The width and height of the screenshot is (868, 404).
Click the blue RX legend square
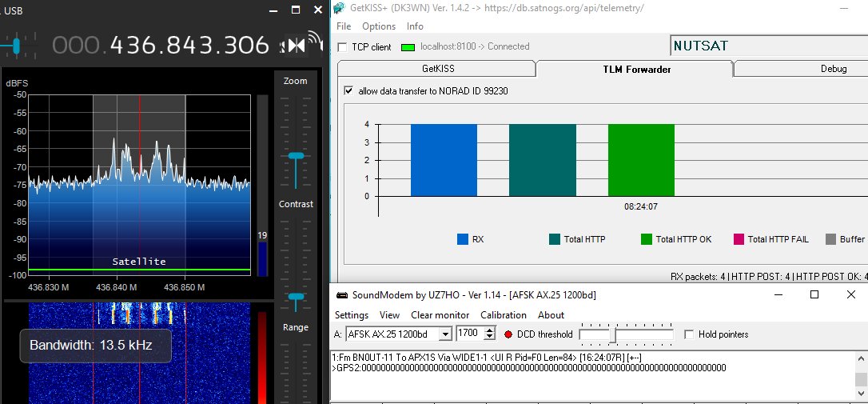[463, 239]
